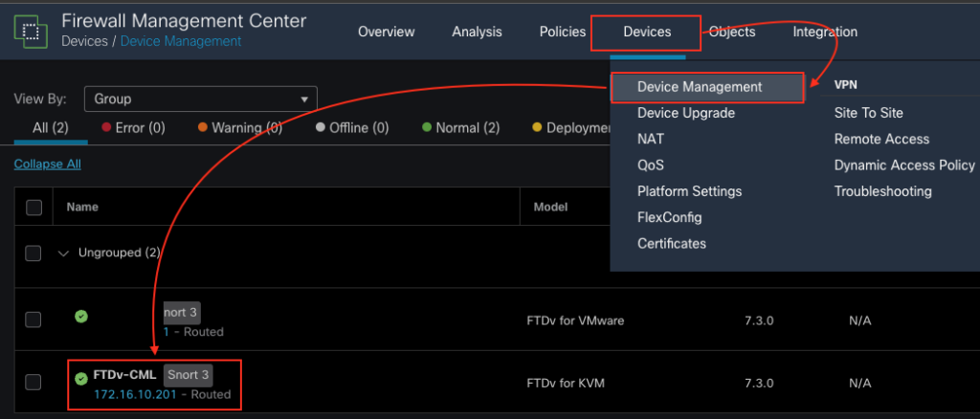Click green status icon for FTDv-CML

pyautogui.click(x=81, y=379)
